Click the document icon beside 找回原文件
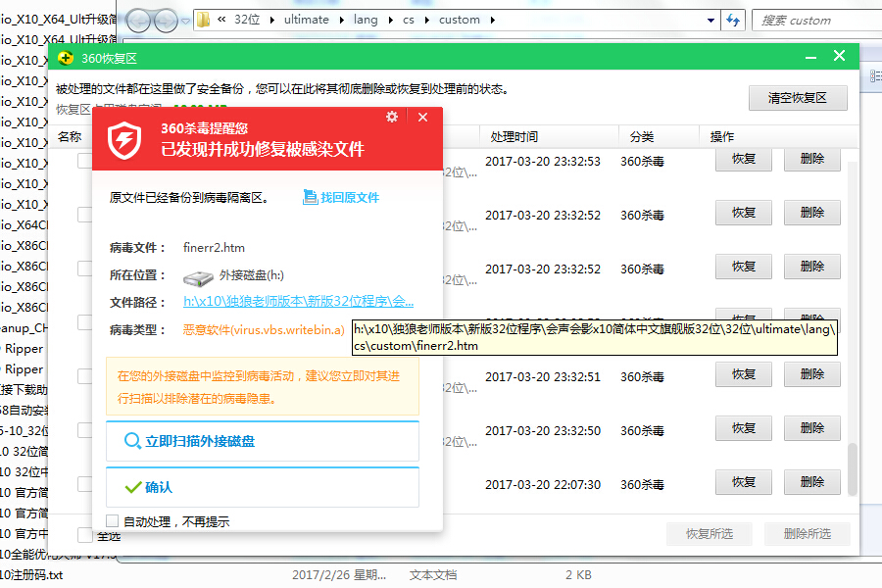The height and width of the screenshot is (588, 882). tap(310, 197)
